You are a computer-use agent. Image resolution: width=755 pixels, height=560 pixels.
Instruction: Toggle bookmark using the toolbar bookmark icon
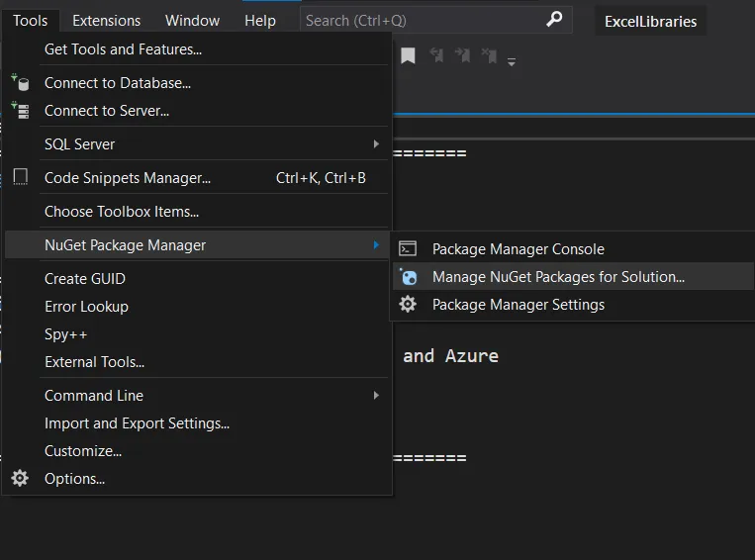[x=408, y=56]
